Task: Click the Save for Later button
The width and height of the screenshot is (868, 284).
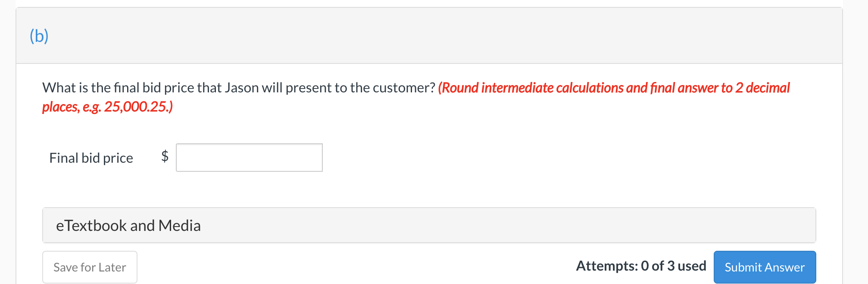Action: (x=90, y=267)
